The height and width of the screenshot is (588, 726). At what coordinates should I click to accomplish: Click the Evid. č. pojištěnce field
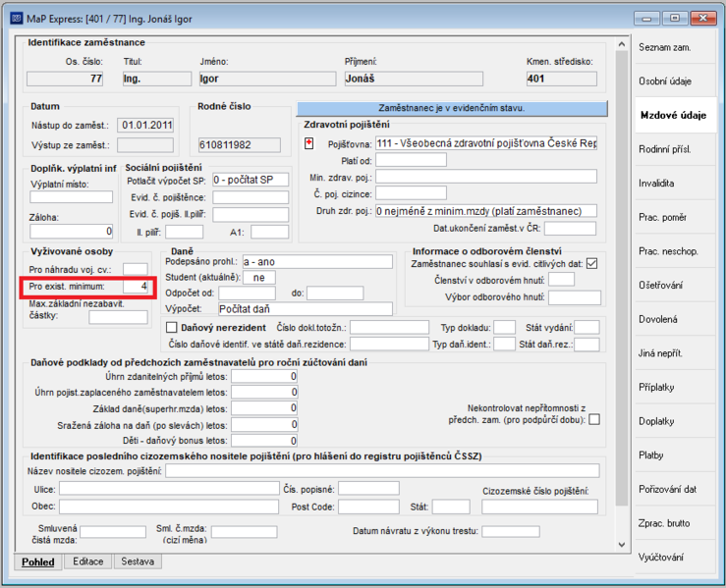(251, 197)
